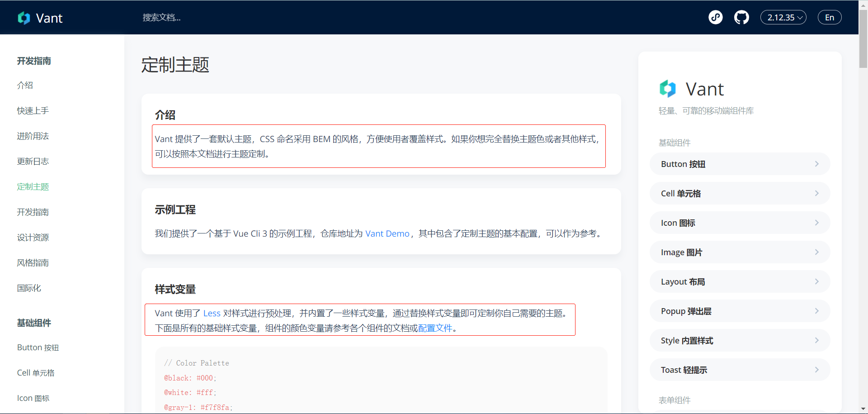The width and height of the screenshot is (868, 414).
Task: Open 开发指南 sidebar link
Action: (33, 212)
